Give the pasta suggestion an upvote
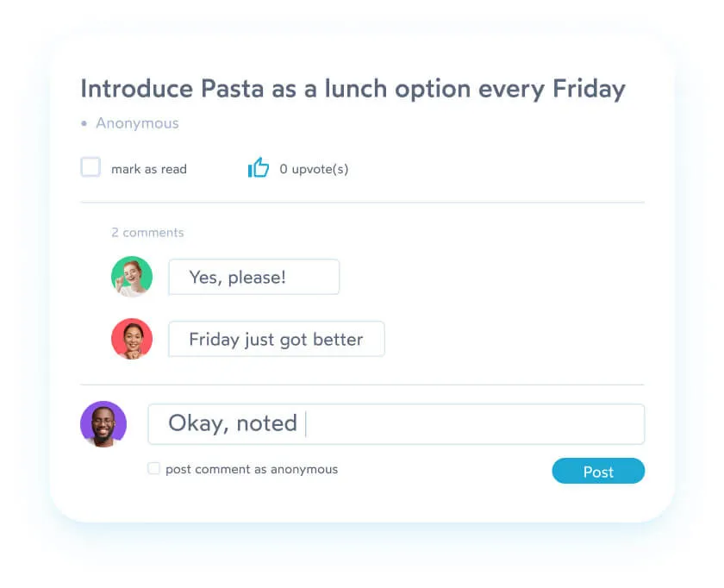Viewport: 724px width, 588px height. 258,167
